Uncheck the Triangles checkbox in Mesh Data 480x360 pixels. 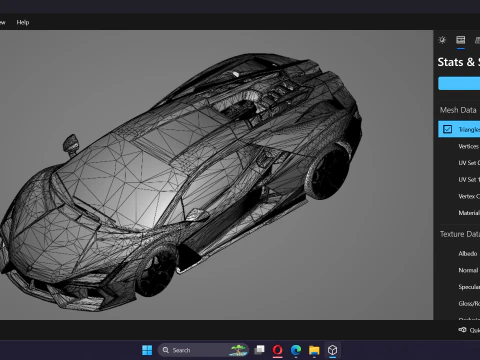pyautogui.click(x=447, y=129)
